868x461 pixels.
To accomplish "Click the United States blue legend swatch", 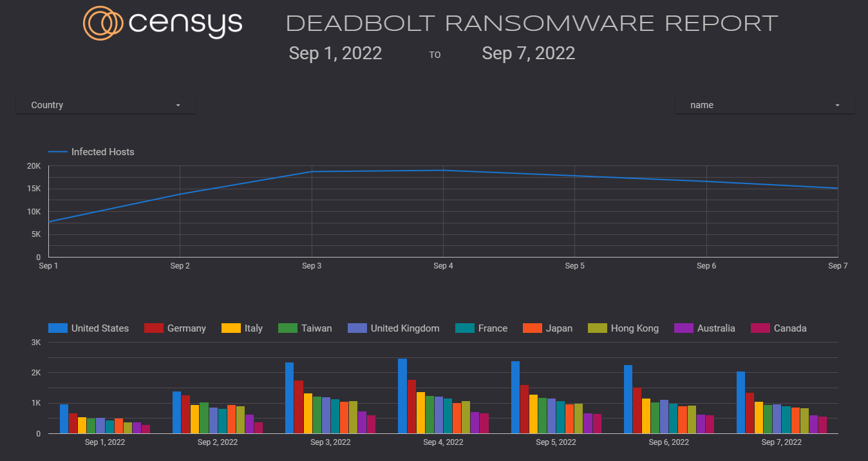I will pos(58,328).
